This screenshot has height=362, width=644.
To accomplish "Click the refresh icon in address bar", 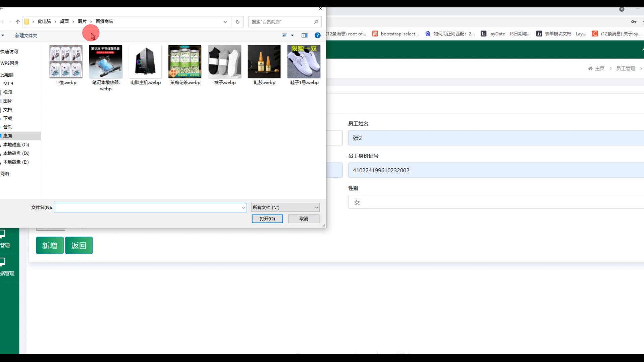I will 237,22.
